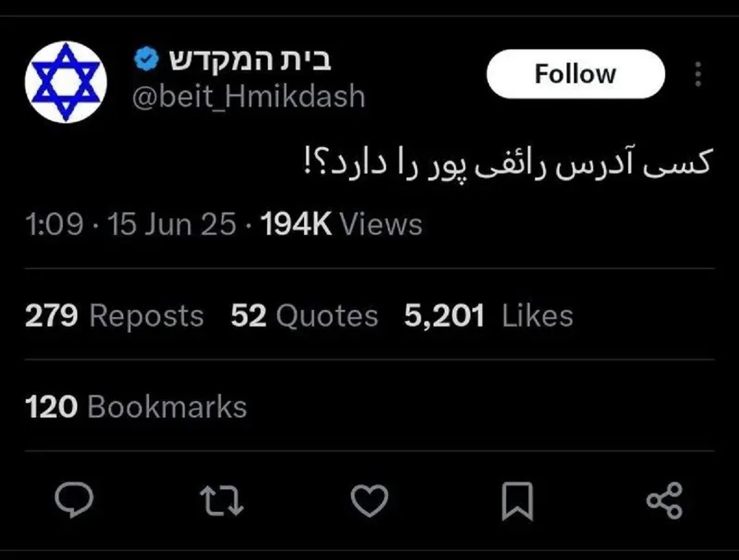This screenshot has height=560, width=739.
Task: Share the post via the share icon
Action: 664,500
